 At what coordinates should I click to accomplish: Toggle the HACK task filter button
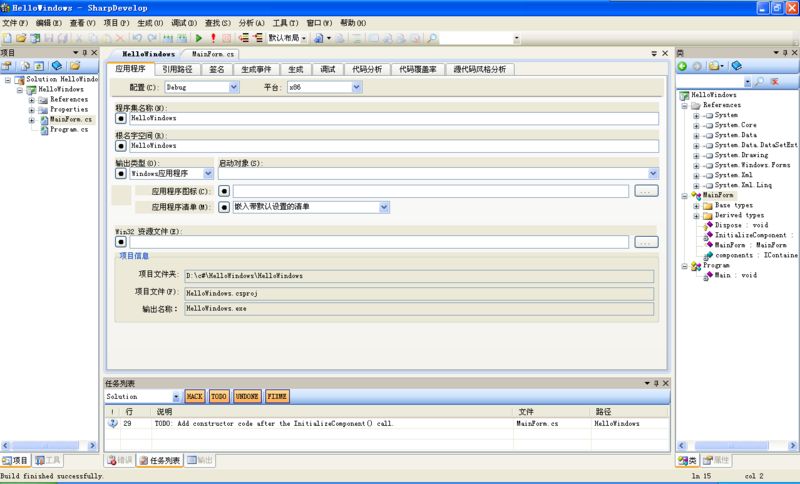194,397
